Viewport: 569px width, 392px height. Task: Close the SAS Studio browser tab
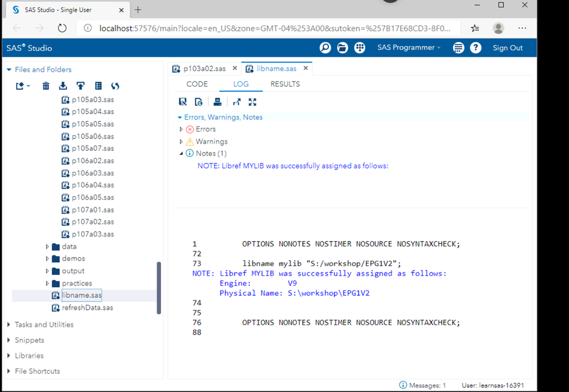pyautogui.click(x=121, y=10)
